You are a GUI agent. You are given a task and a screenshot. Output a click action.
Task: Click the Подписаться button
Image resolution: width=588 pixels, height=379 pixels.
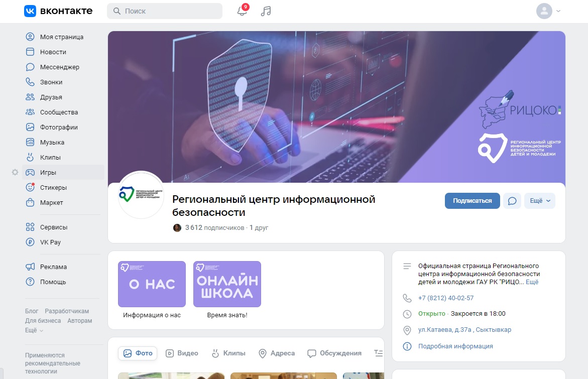pos(472,201)
